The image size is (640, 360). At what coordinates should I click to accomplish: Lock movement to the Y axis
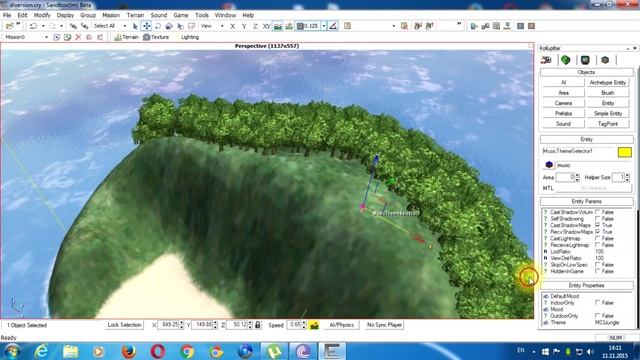tap(244, 26)
